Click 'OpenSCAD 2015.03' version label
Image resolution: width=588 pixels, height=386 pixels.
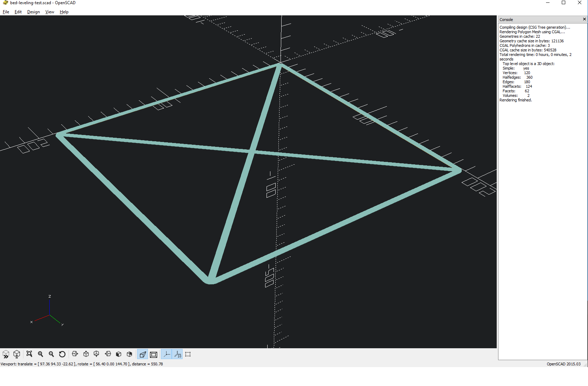click(564, 364)
